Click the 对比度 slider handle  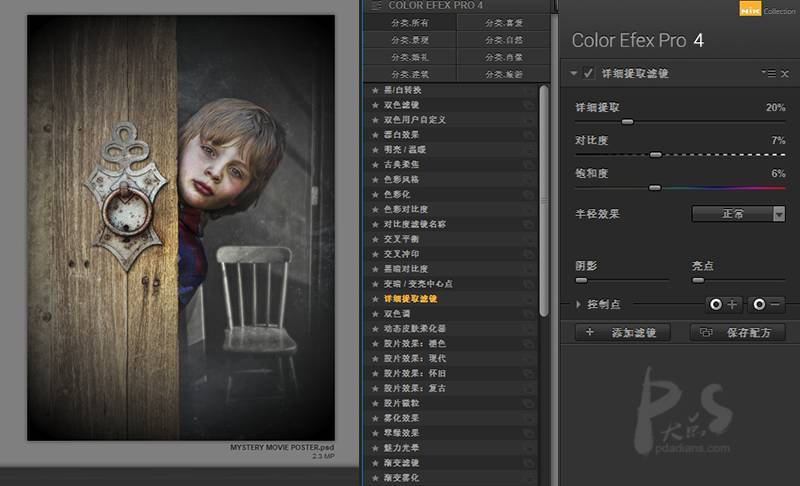(x=656, y=155)
